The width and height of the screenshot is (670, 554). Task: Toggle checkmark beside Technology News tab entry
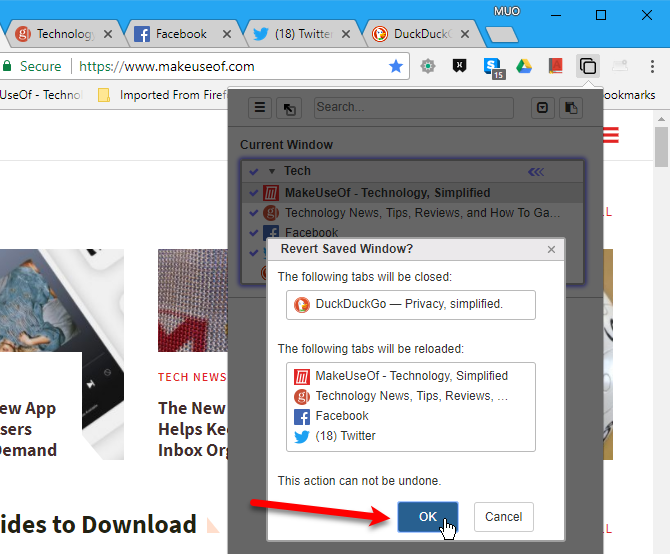pos(254,213)
